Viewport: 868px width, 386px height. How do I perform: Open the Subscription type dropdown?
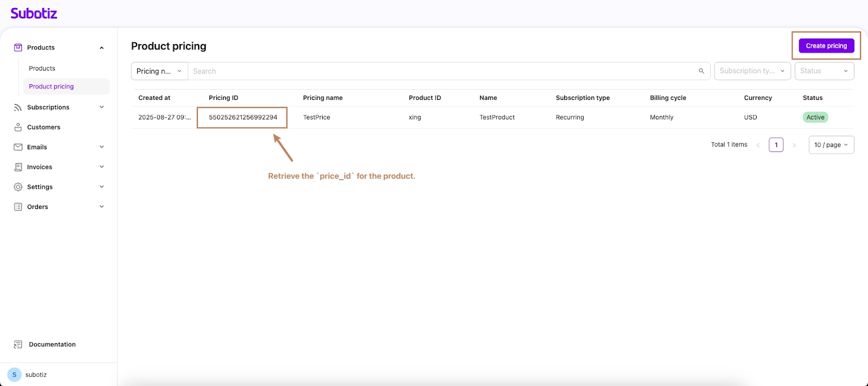pos(752,71)
